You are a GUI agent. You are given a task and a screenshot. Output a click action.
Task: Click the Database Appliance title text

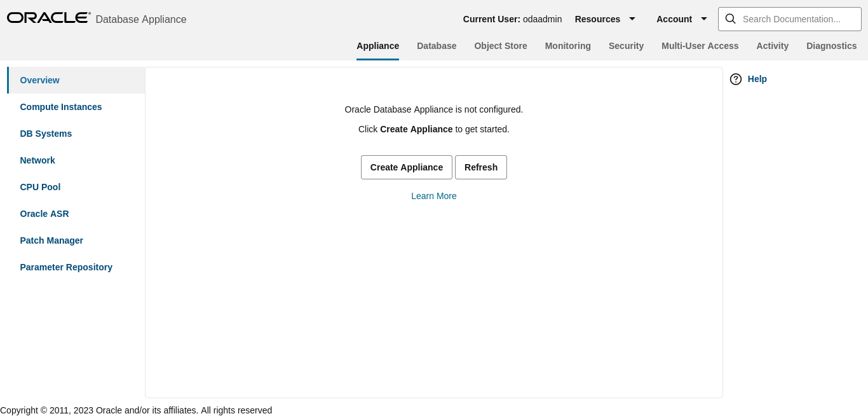point(141,20)
